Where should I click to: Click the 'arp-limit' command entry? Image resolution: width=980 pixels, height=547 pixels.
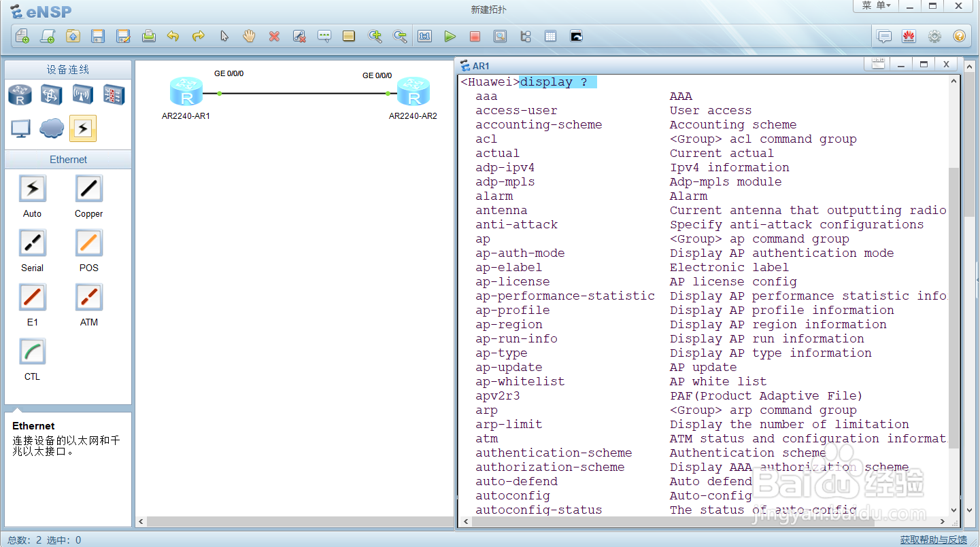[509, 424]
